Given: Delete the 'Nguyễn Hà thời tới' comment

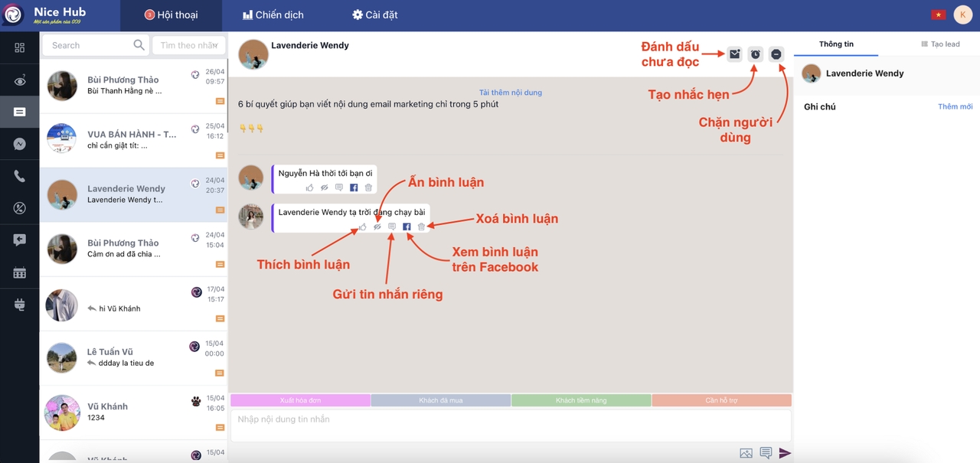Looking at the screenshot, I should pyautogui.click(x=368, y=187).
